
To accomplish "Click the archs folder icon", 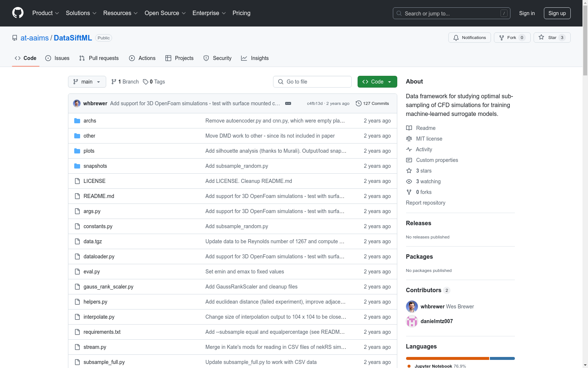I will point(77,121).
